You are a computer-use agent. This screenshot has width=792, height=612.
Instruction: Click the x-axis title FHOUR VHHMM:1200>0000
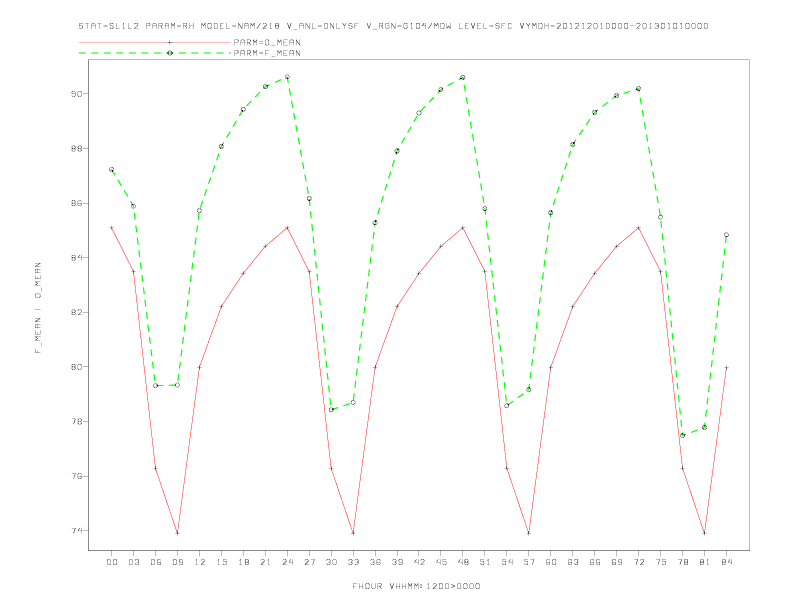pos(416,586)
